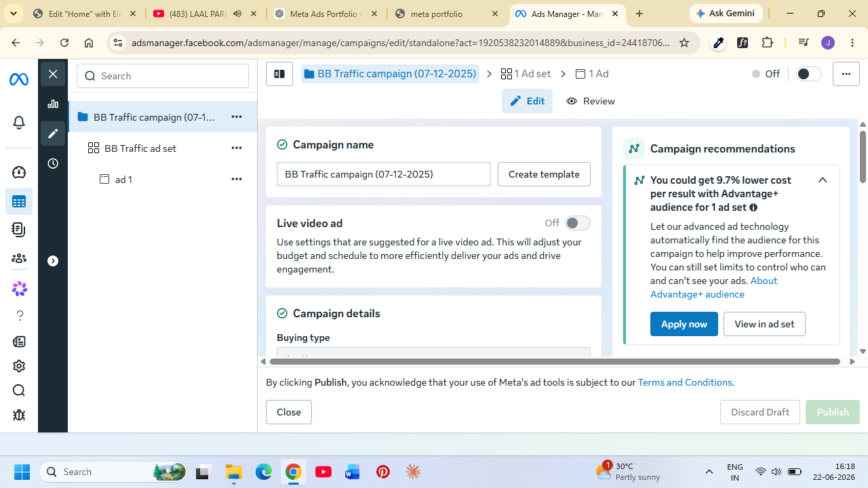The width and height of the screenshot is (868, 488).
Task: Open options menu for BB Traffic campaign row
Action: click(237, 117)
